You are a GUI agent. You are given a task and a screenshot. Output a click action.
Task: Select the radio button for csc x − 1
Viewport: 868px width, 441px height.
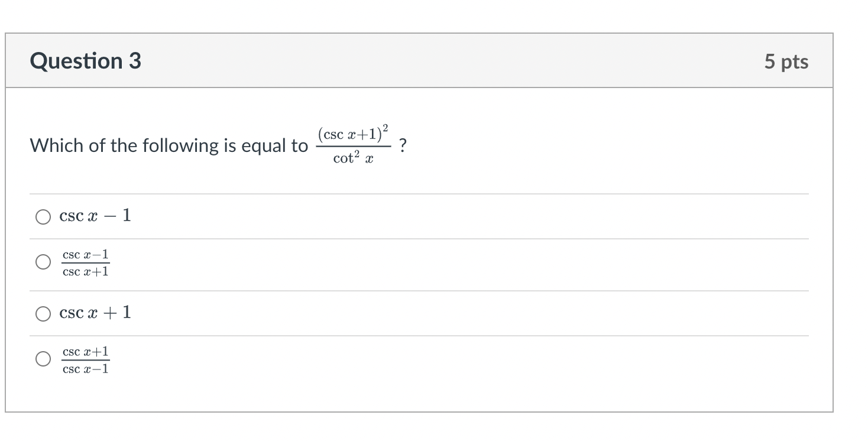coord(42,216)
